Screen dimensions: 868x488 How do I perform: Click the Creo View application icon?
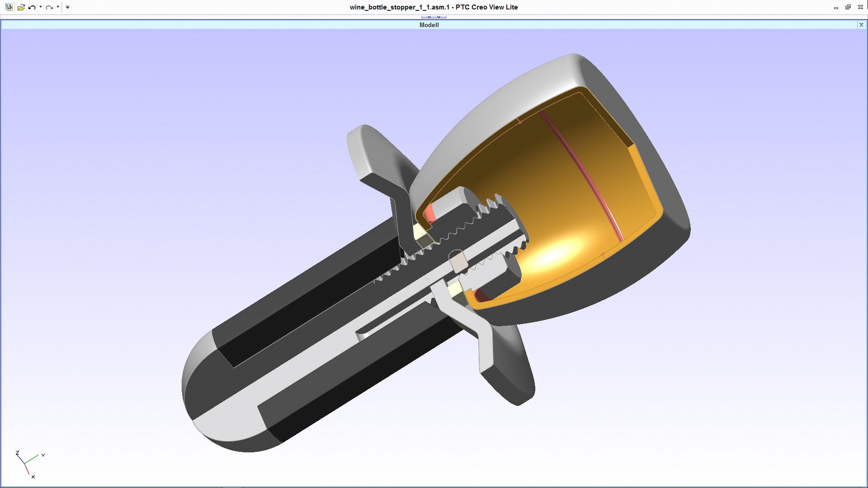pos(9,7)
